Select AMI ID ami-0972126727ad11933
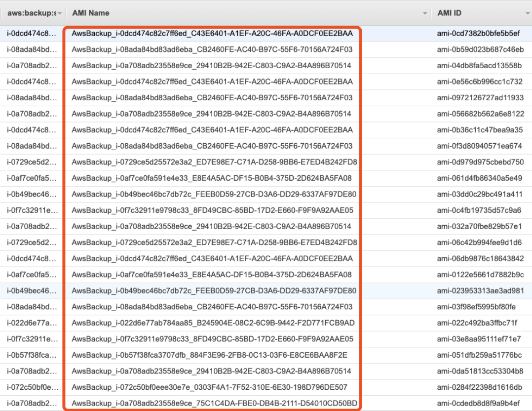This screenshot has height=411, width=532. [481, 98]
